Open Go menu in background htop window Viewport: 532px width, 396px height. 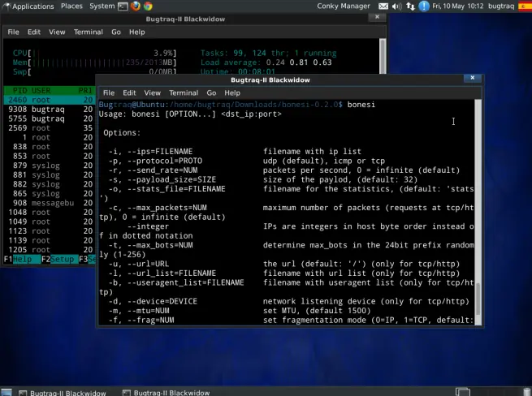115,32
